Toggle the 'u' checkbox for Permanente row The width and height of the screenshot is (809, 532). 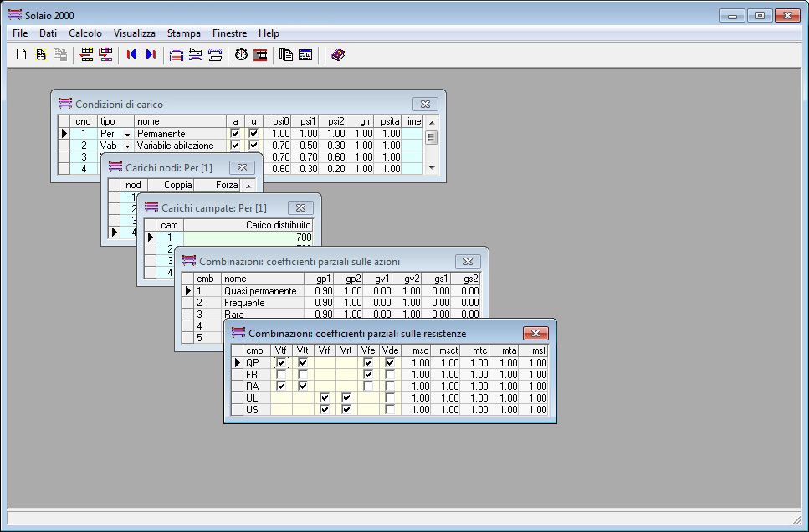pyautogui.click(x=253, y=134)
